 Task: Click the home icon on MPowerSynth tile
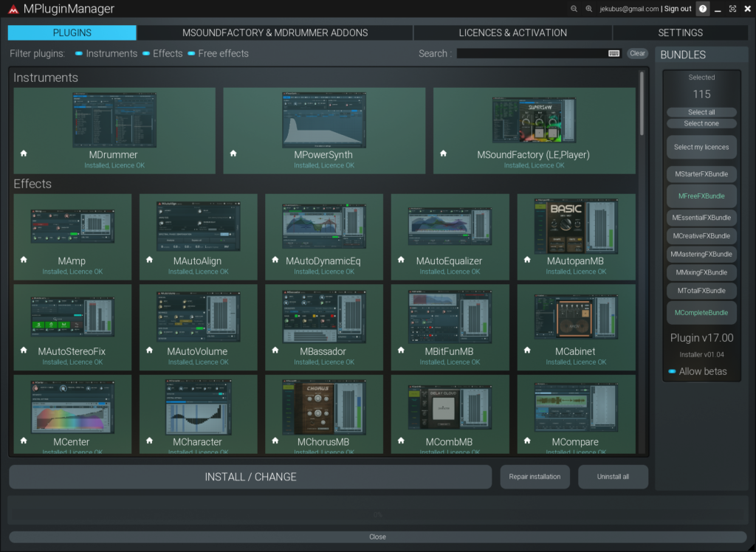click(233, 153)
